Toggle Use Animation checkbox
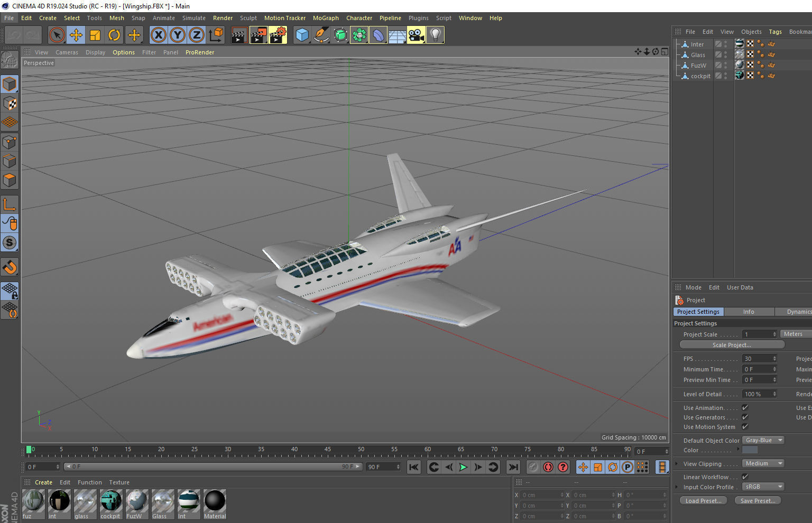812x523 pixels. click(x=745, y=407)
